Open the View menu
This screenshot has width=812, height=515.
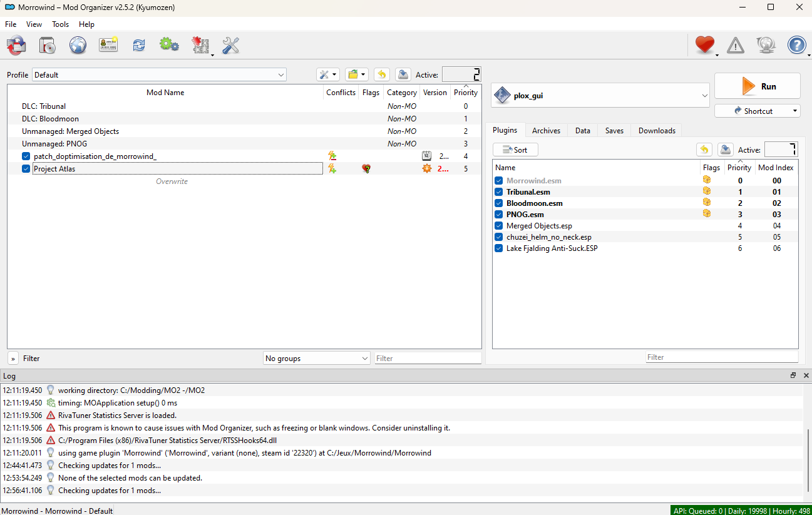(34, 24)
